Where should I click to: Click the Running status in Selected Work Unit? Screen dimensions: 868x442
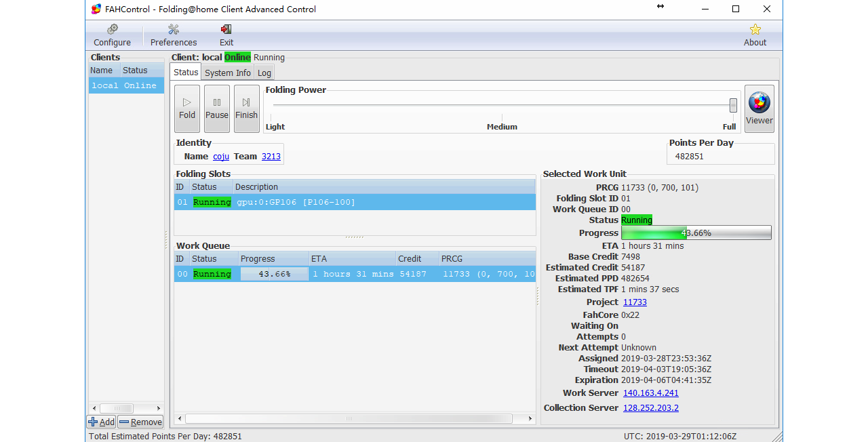pos(637,220)
